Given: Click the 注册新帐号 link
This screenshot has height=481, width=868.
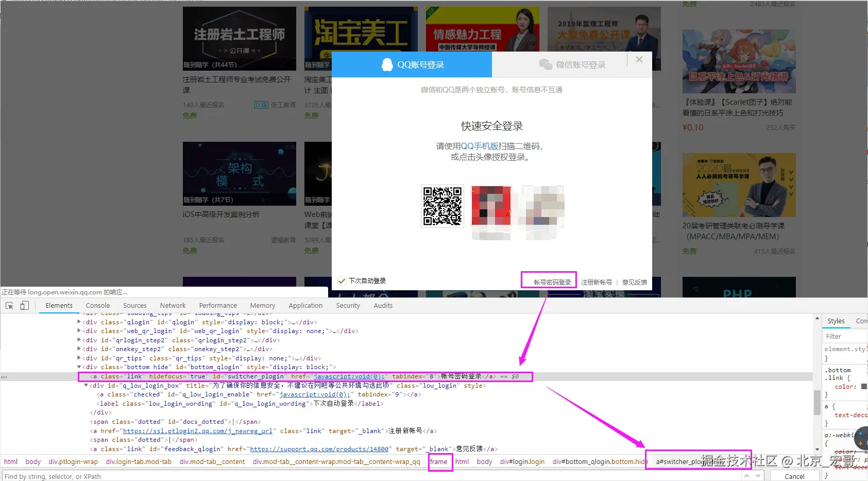Looking at the screenshot, I should [597, 283].
